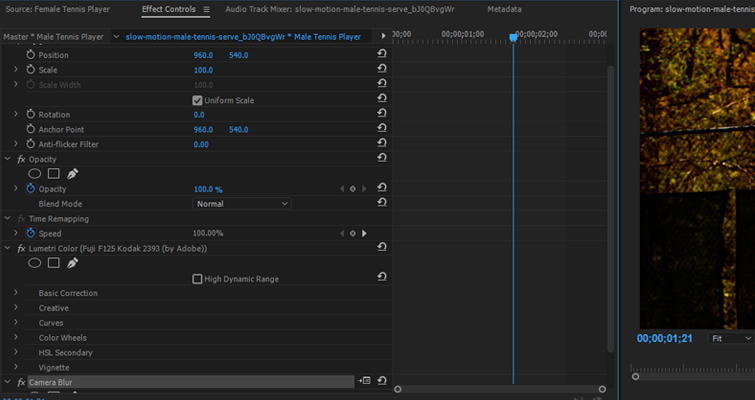
Task: Open Camera Blur setup dialog icon
Action: (x=364, y=381)
